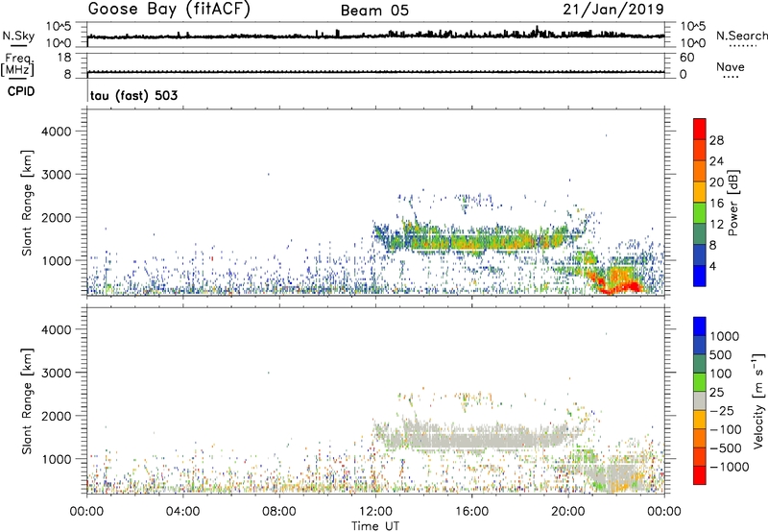Viewport: 768px width, 532px height.
Task: Click the '28' tick on Power colorbar
Action: click(716, 140)
